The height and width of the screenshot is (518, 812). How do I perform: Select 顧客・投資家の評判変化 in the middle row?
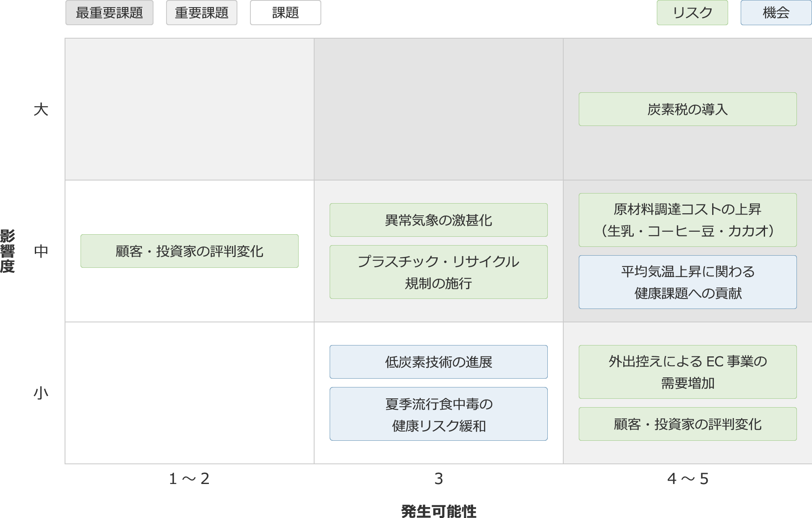[x=190, y=251]
